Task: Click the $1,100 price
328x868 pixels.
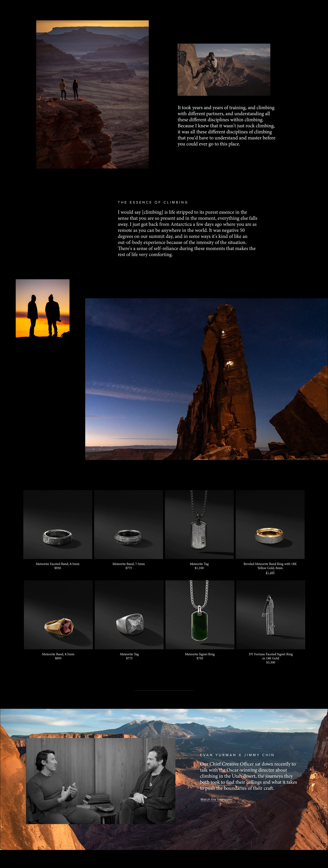Action: (x=199, y=568)
